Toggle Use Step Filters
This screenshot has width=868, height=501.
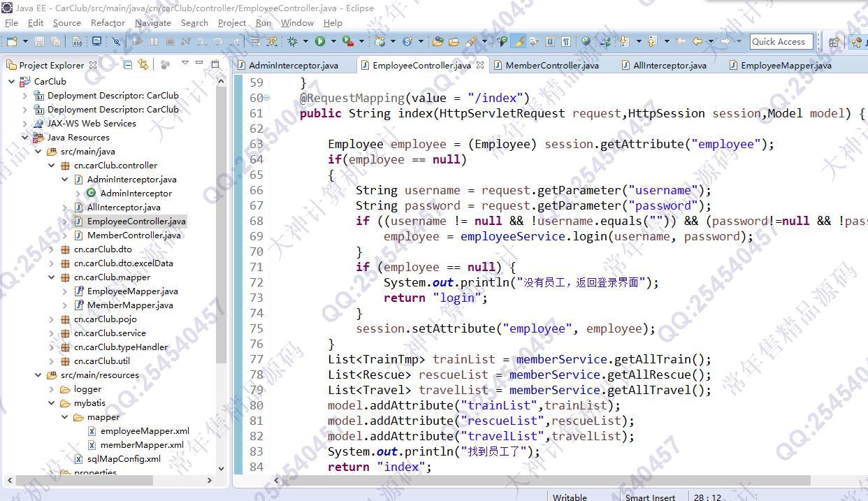click(272, 41)
